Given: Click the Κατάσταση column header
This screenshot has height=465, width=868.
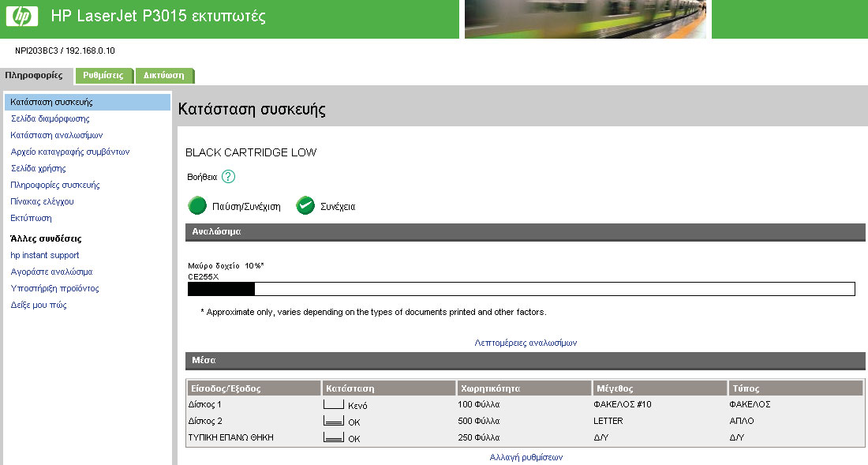Looking at the screenshot, I should point(389,388).
